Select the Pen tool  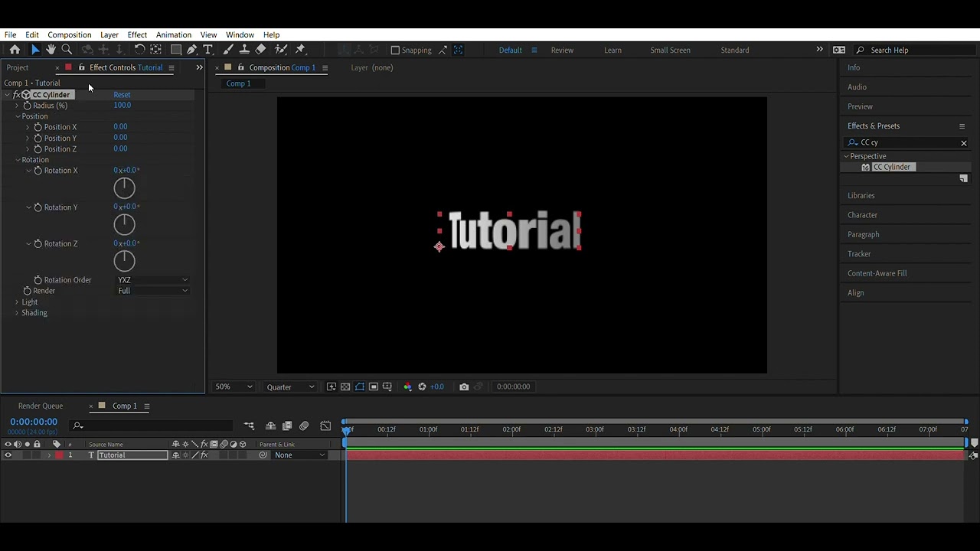[191, 50]
